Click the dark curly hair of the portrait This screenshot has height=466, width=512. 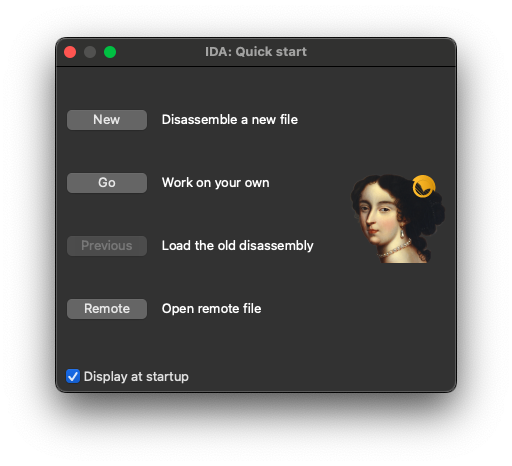tap(427, 215)
